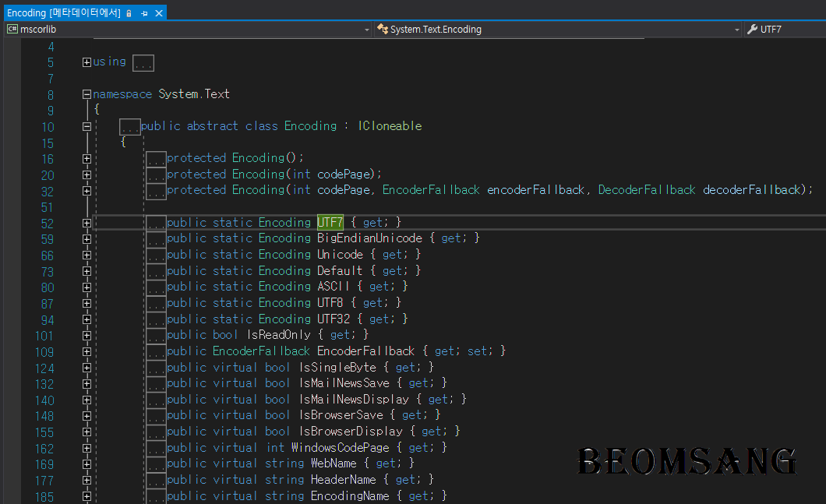Expand the Encoding(int codePage) constructor
This screenshot has width=826, height=504.
[x=87, y=174]
